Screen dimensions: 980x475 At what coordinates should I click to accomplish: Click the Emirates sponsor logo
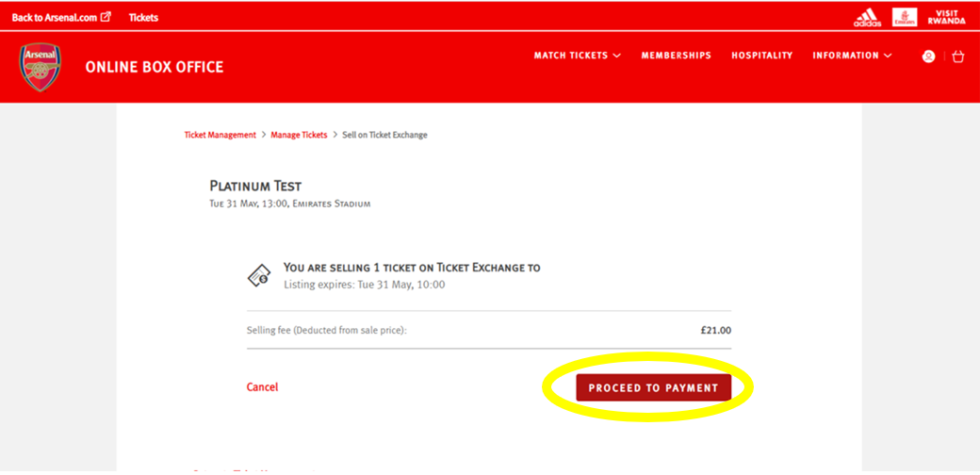click(x=905, y=18)
